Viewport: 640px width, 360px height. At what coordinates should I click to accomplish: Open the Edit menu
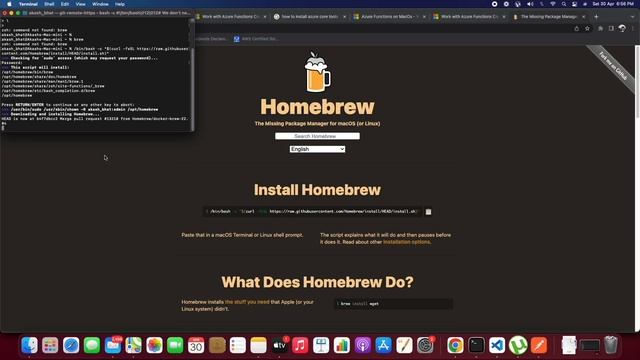pyautogui.click(x=65, y=4)
